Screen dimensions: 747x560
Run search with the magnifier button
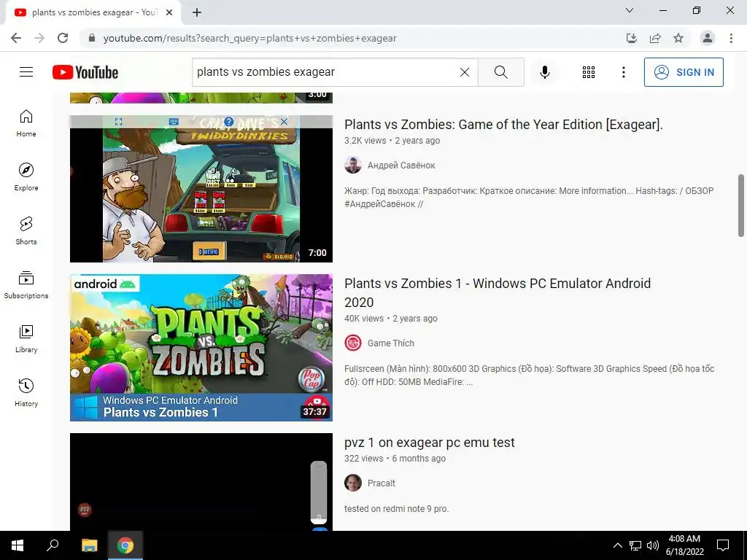500,72
